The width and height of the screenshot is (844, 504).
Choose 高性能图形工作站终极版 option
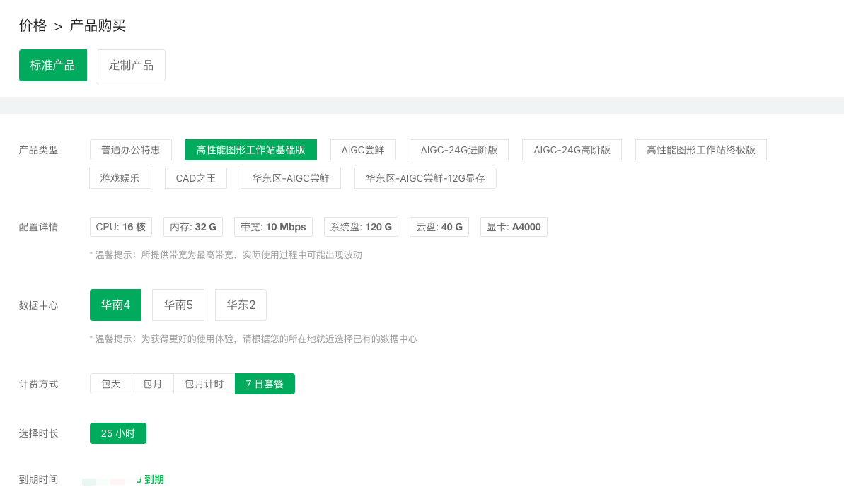700,150
